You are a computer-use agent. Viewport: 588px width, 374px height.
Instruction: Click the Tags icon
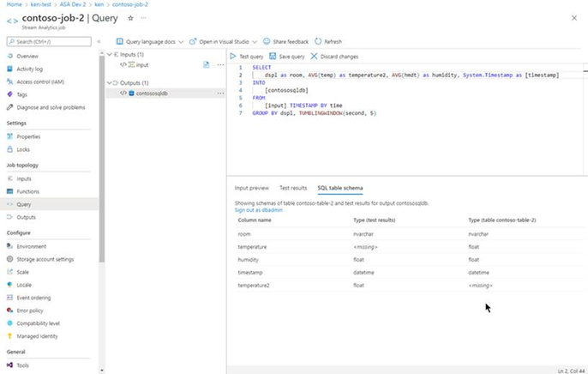click(x=9, y=94)
